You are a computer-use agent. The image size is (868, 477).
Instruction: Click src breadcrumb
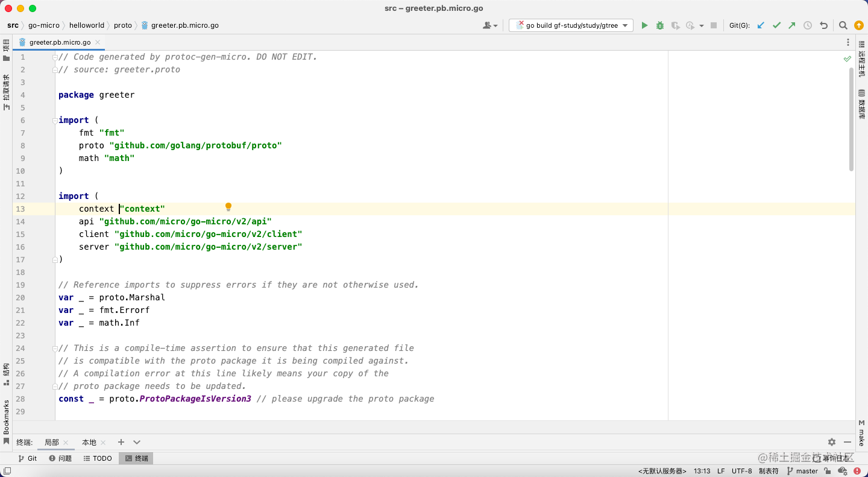pos(13,25)
